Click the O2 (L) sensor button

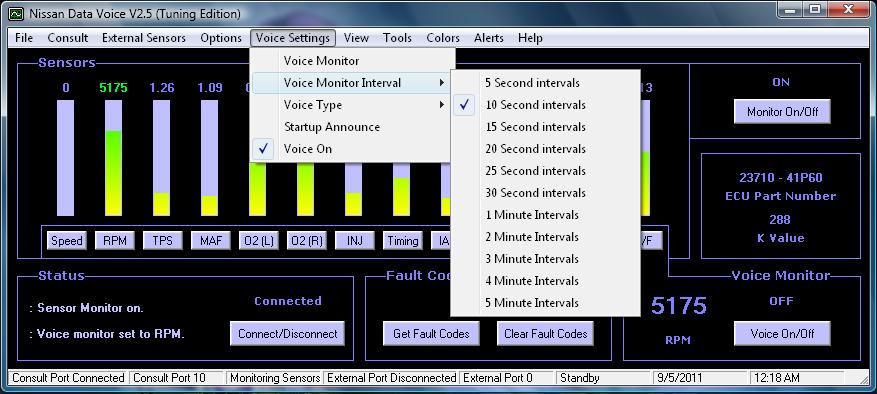click(x=259, y=241)
